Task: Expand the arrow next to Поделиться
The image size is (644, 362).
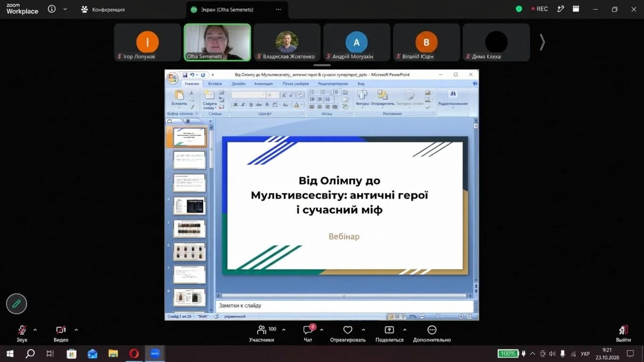Action: pyautogui.click(x=404, y=330)
